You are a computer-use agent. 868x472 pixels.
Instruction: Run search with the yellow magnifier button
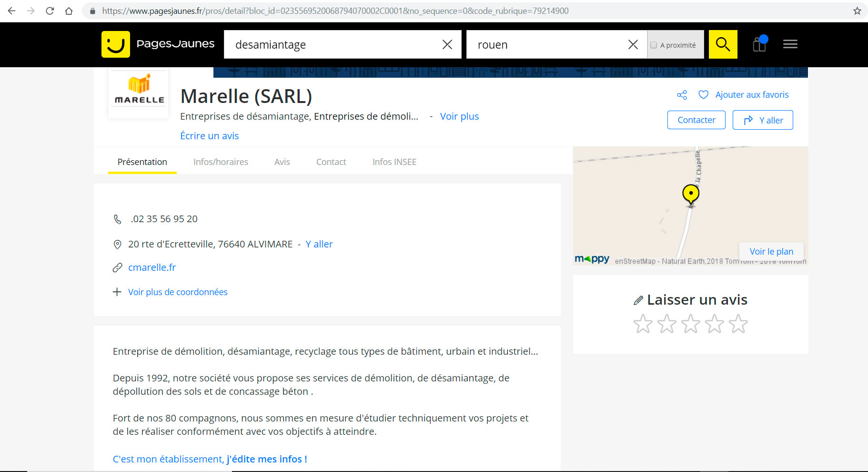tap(723, 44)
